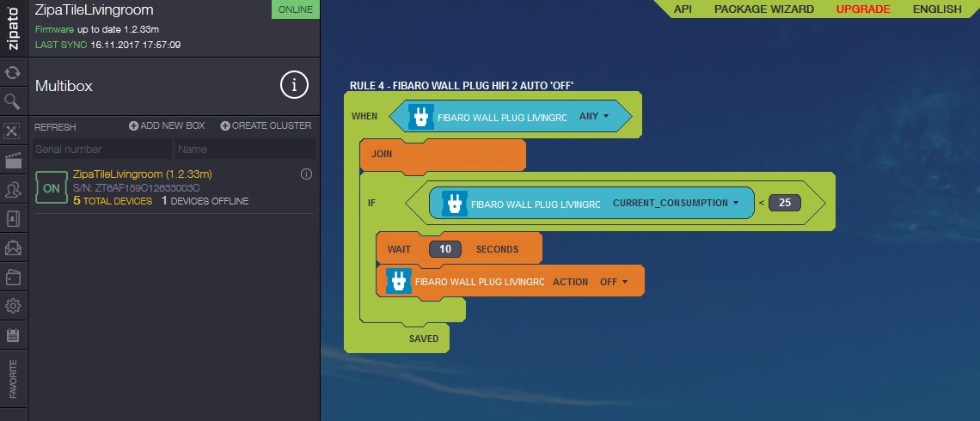
Task: Open the ACTION OFF dropdown
Action: tap(613, 282)
